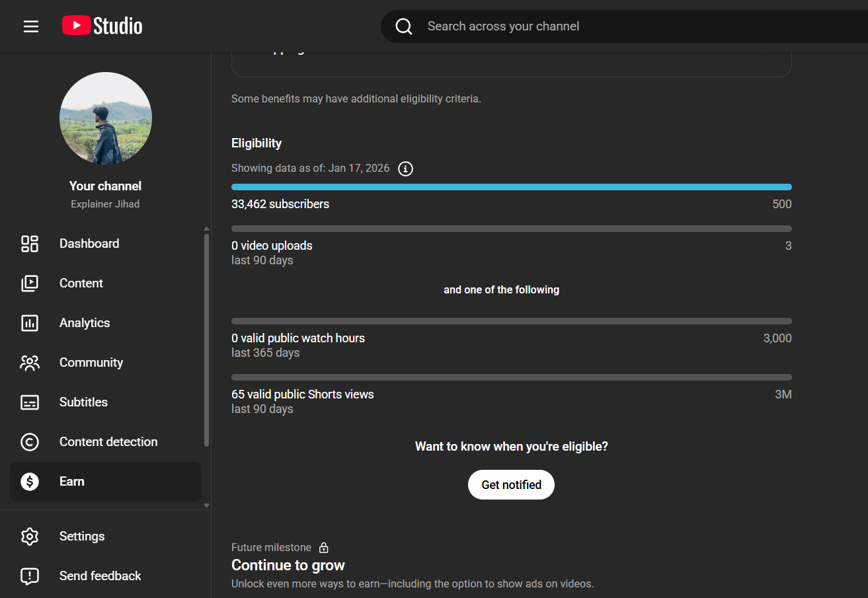
Task: Open the Content menu item
Action: 81,283
